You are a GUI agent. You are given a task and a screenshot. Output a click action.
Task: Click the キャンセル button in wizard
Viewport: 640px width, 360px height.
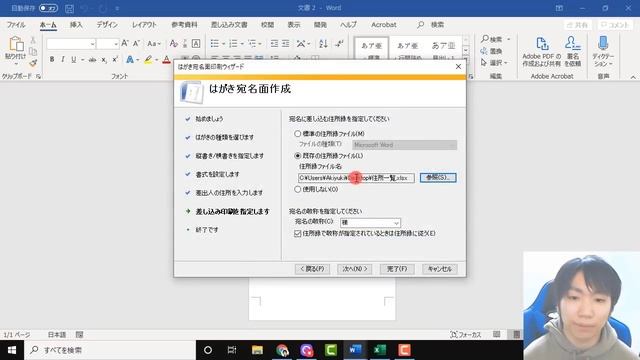click(x=440, y=269)
